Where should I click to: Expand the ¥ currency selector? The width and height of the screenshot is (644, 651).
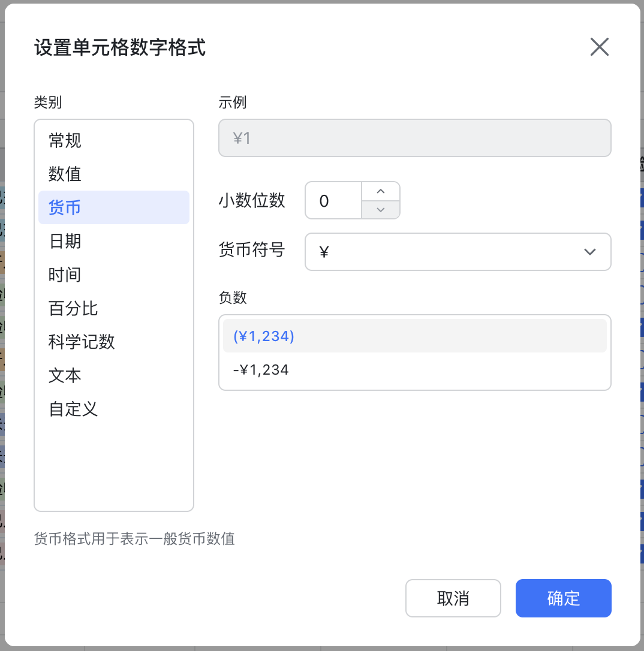pyautogui.click(x=458, y=252)
